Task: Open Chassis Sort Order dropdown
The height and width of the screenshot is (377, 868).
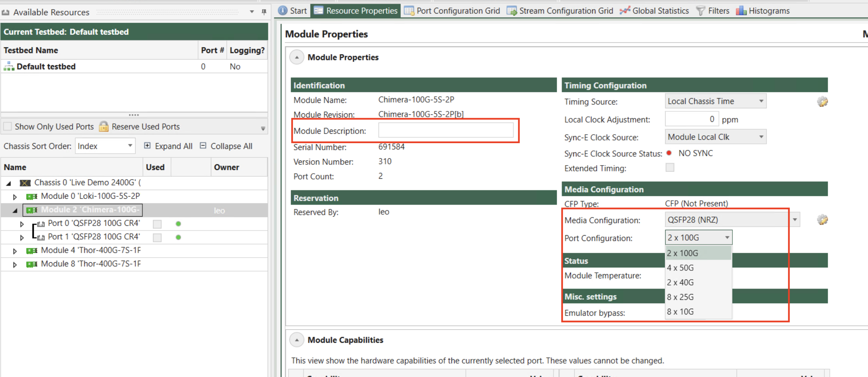Action: (105, 146)
